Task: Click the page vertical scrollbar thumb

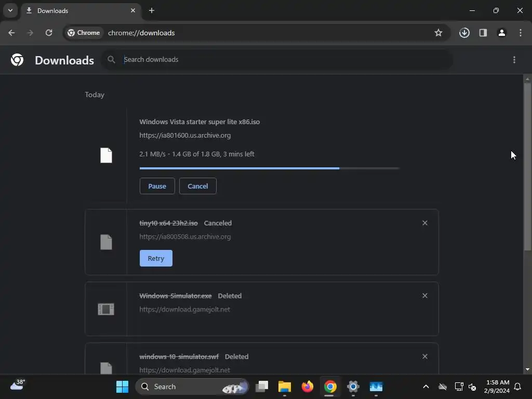Action: coord(527,166)
